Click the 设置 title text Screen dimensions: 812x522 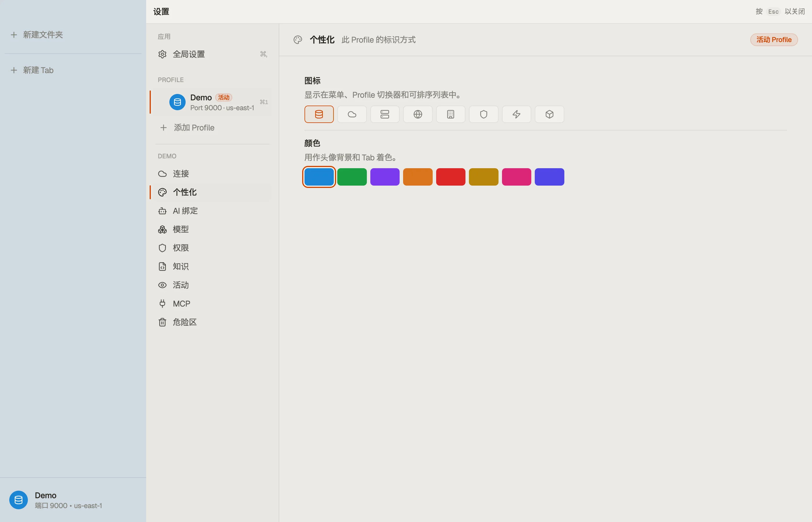pyautogui.click(x=161, y=12)
